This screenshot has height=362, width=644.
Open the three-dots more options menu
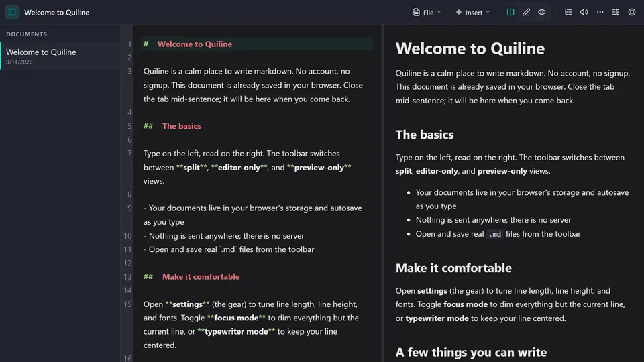pyautogui.click(x=600, y=12)
